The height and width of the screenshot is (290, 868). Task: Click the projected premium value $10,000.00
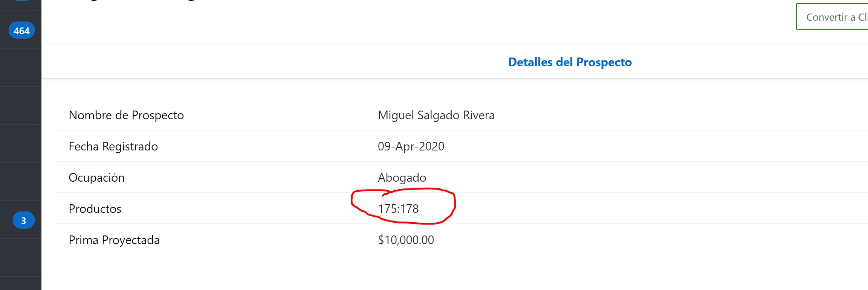[406, 240]
